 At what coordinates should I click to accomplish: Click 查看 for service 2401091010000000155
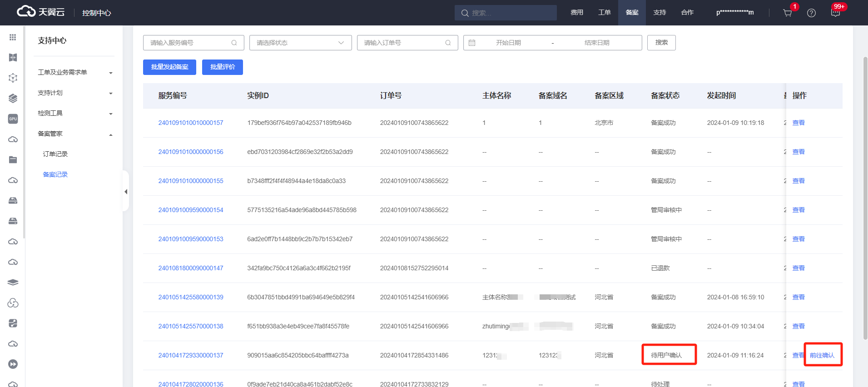tap(799, 181)
